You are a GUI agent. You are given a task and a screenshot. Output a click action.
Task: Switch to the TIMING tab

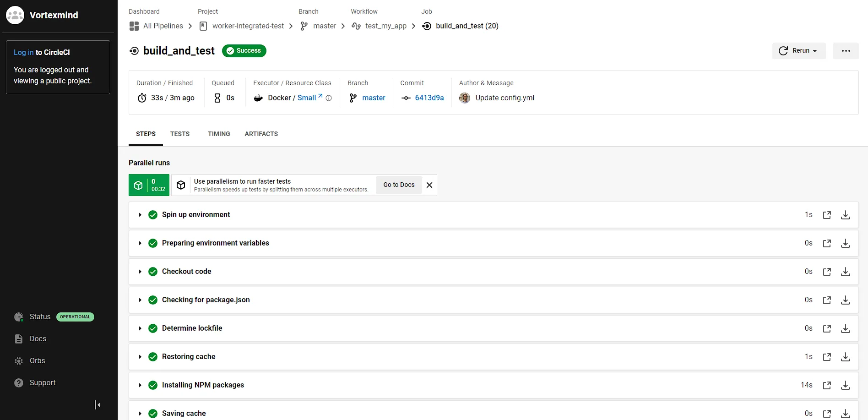(x=219, y=134)
